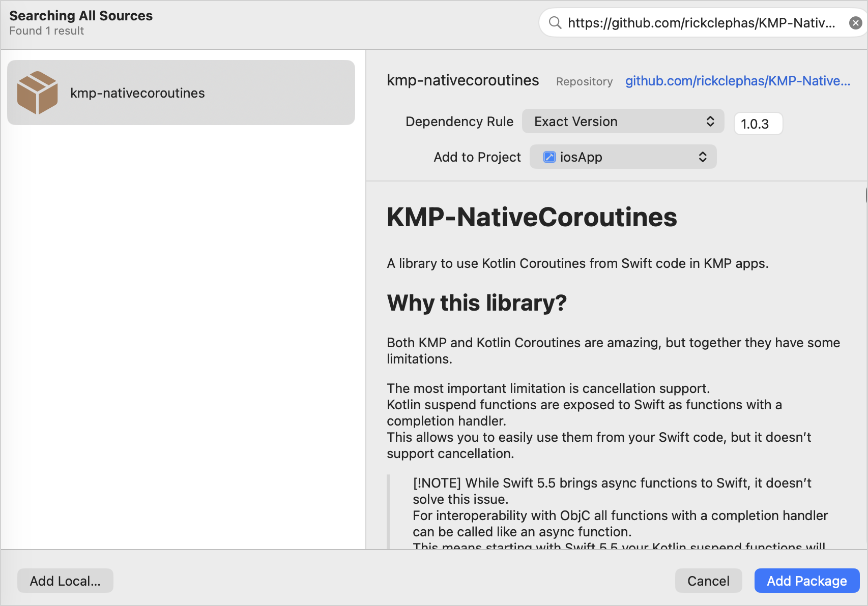Image resolution: width=868 pixels, height=606 pixels.
Task: Click the Repository label
Action: point(584,81)
